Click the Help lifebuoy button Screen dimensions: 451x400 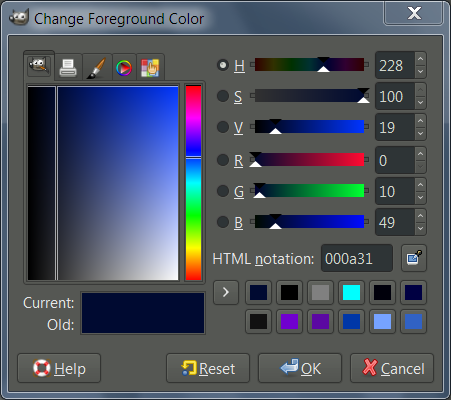59,368
